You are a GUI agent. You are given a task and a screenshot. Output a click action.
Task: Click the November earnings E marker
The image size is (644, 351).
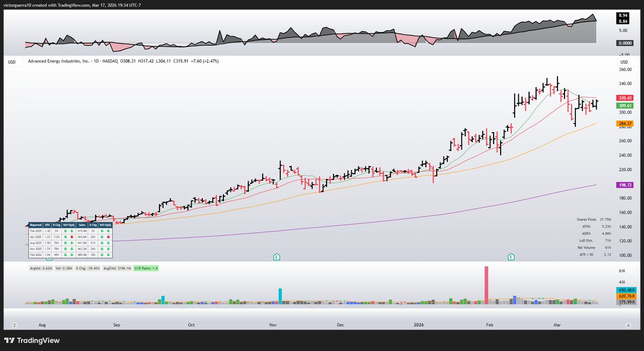point(277,257)
